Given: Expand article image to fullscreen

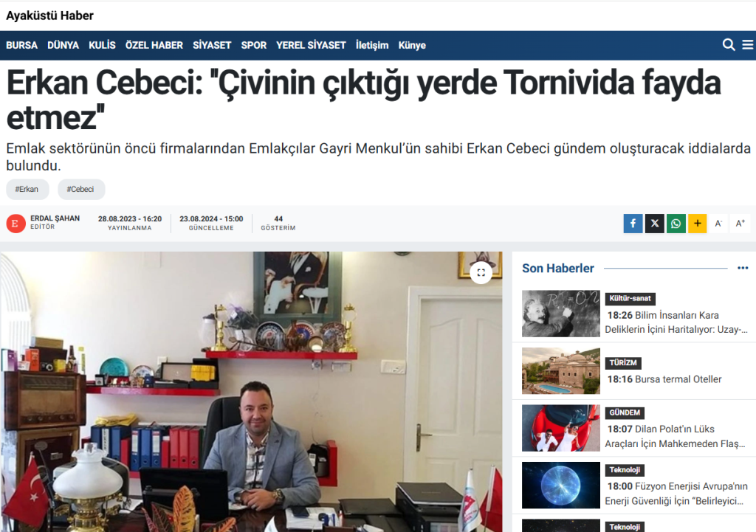Looking at the screenshot, I should pyautogui.click(x=481, y=273).
